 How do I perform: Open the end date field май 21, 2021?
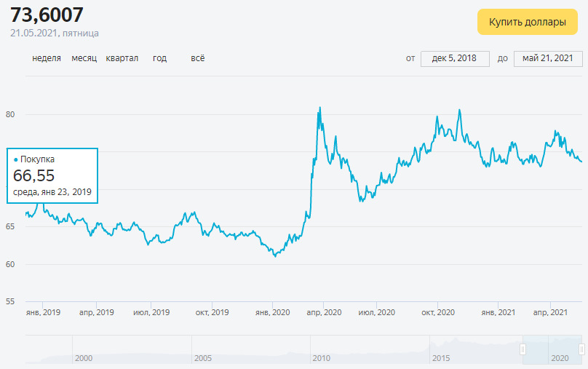pyautogui.click(x=547, y=58)
